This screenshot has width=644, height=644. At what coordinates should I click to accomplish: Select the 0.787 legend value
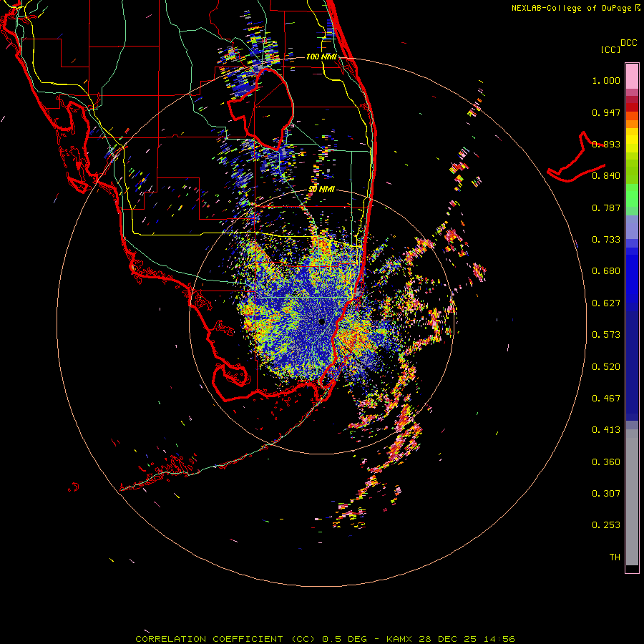pyautogui.click(x=606, y=208)
